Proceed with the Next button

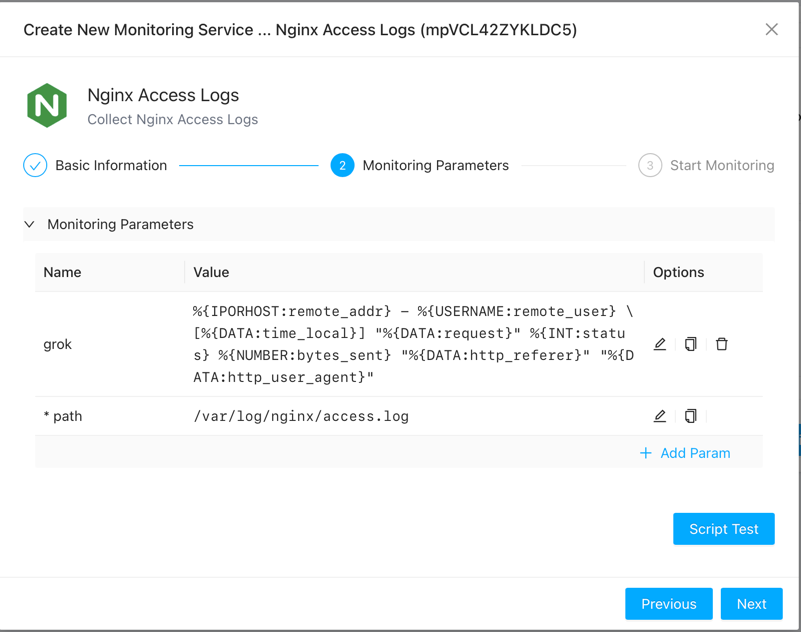click(x=751, y=604)
